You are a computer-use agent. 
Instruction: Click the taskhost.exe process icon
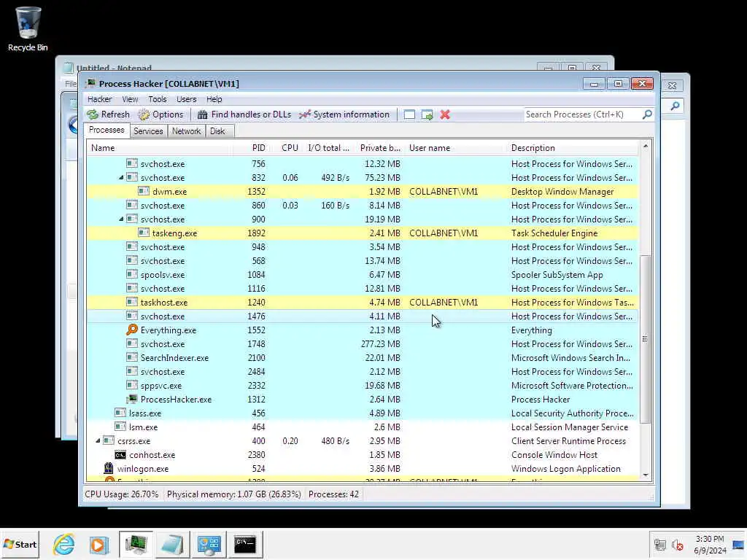[132, 302]
